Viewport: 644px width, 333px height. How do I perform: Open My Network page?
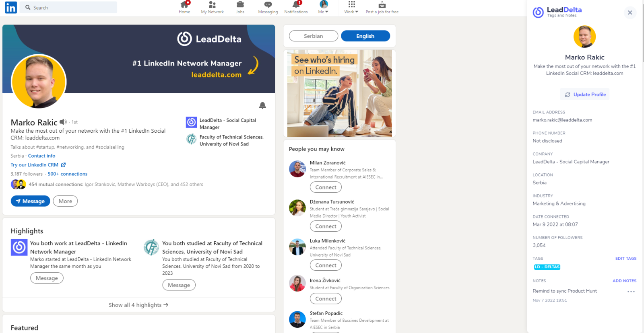point(212,7)
